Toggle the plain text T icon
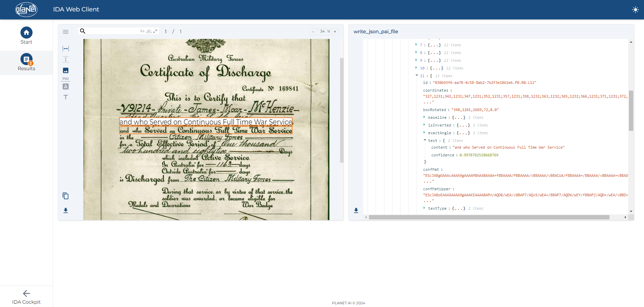The height and width of the screenshot is (307, 644). click(x=66, y=97)
